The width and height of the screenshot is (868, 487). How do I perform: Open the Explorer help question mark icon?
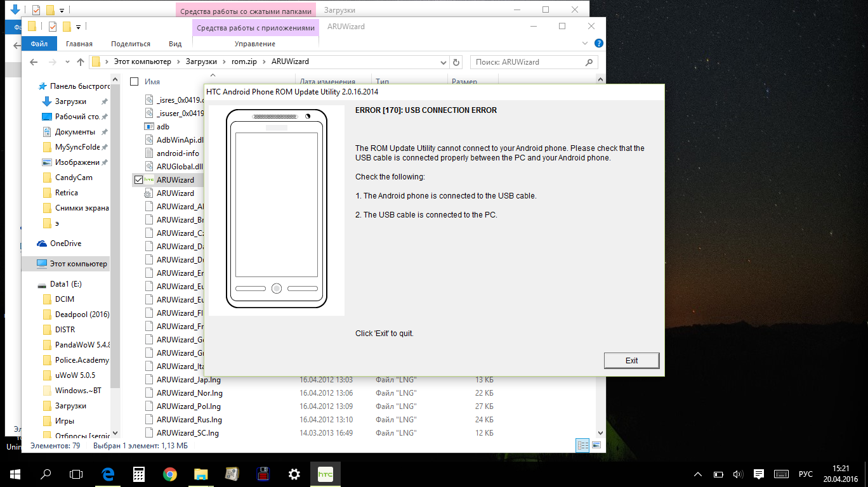point(598,44)
